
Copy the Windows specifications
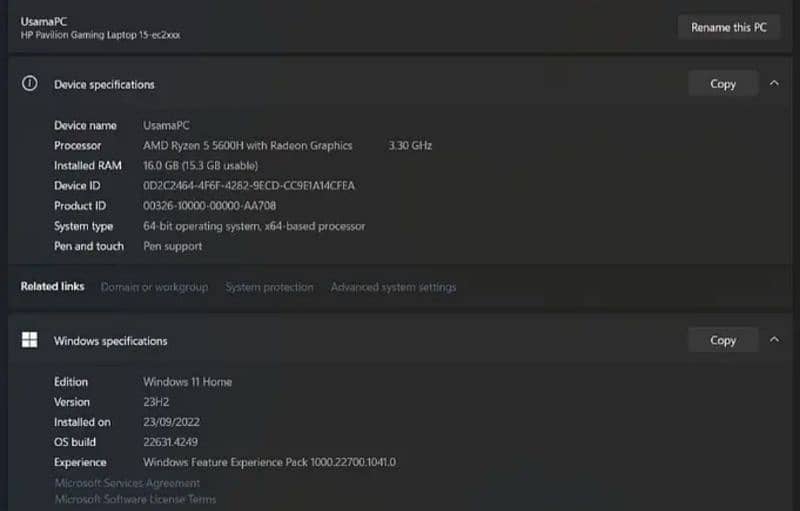723,340
